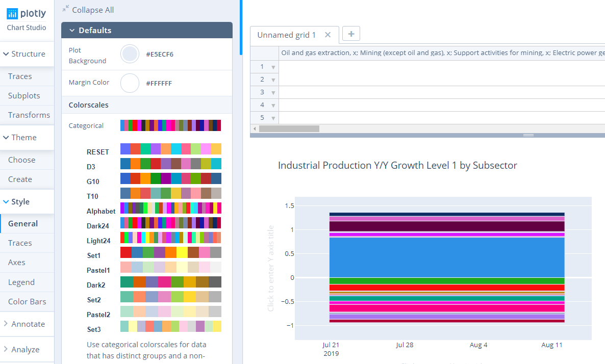Open row 1 dropdown arrow in grid
The image size is (605, 364).
[x=273, y=67]
